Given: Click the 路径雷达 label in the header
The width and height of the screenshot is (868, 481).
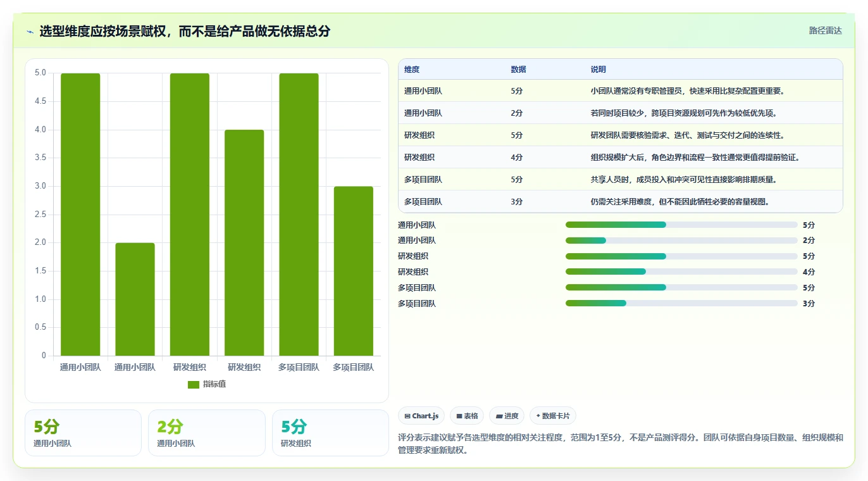Looking at the screenshot, I should (x=826, y=30).
